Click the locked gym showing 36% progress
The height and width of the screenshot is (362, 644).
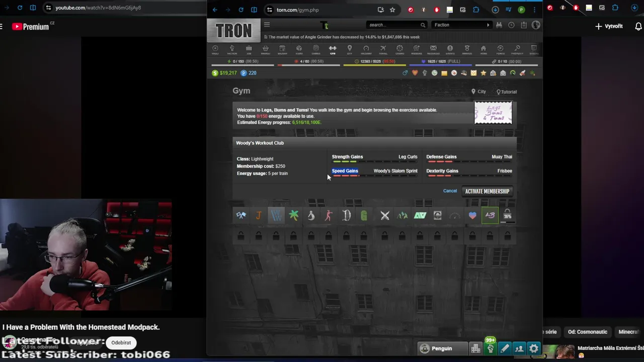click(508, 216)
